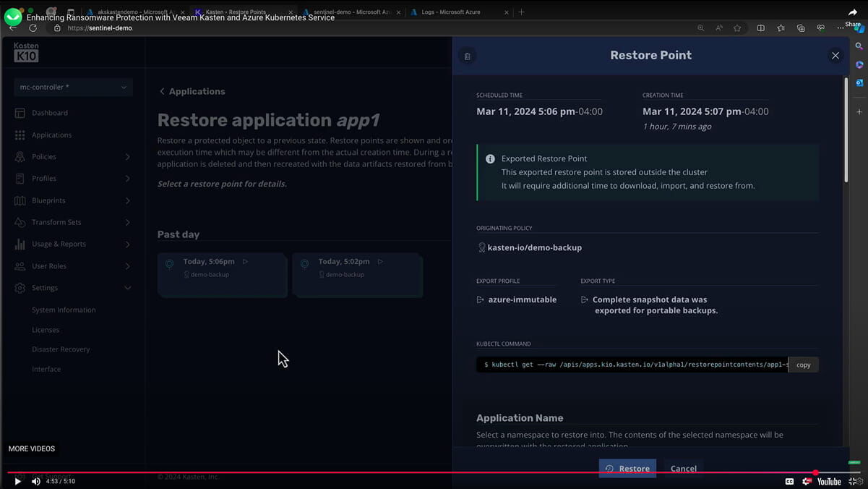Favorite this page with the star icon
Image resolution: width=868 pixels, height=489 pixels.
[x=737, y=28]
